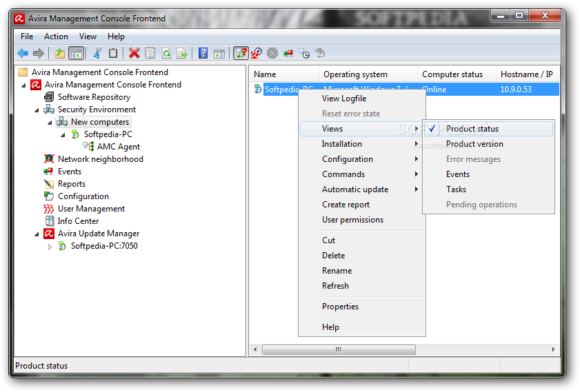The height and width of the screenshot is (392, 580).
Task: Click the red-green computers events toolbar icon
Action: click(288, 54)
